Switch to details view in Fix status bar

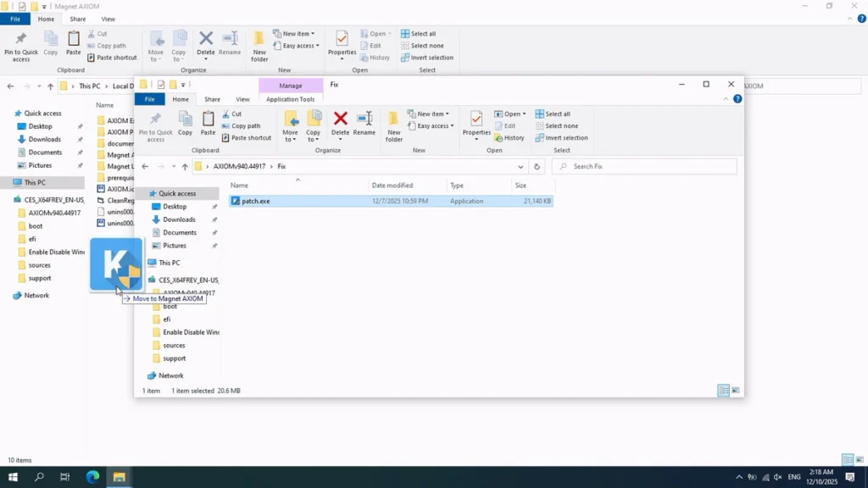(x=723, y=391)
